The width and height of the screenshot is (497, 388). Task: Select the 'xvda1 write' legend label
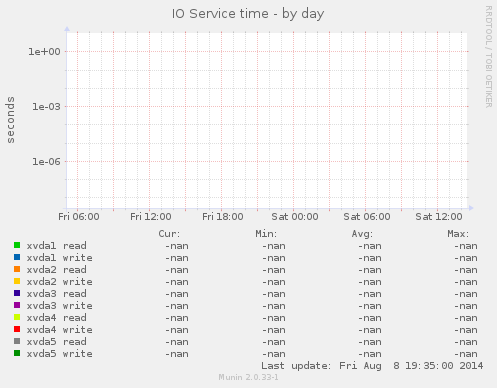coord(60,258)
